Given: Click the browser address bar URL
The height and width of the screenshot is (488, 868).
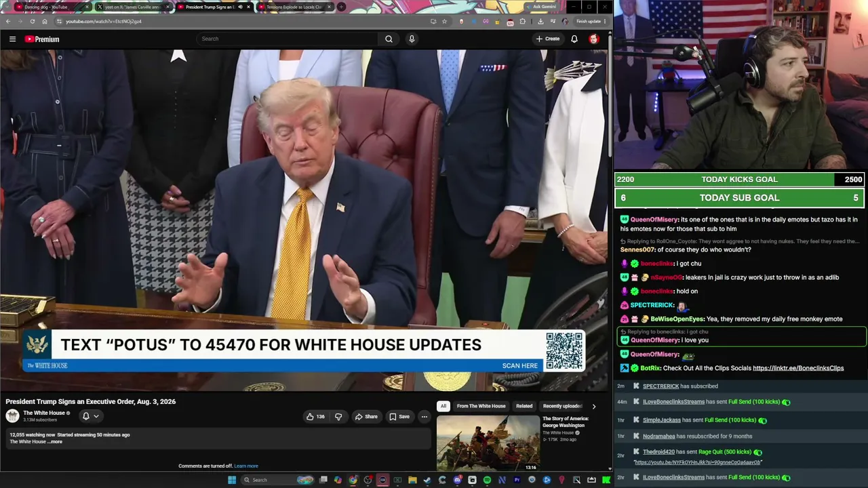Looking at the screenshot, I should pyautogui.click(x=103, y=21).
